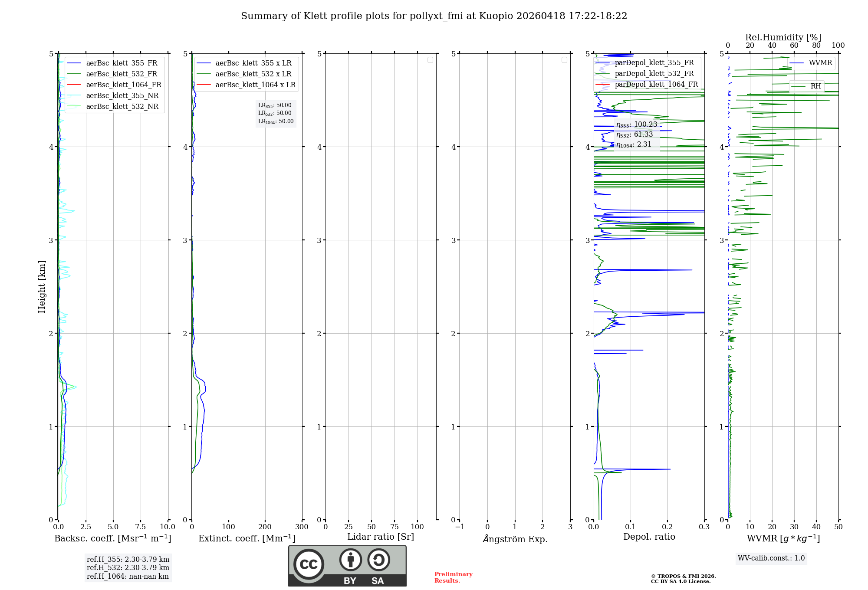Screen dimensions: 868x590
Task: Click the Depol. ratio axis label
Action: (x=649, y=537)
